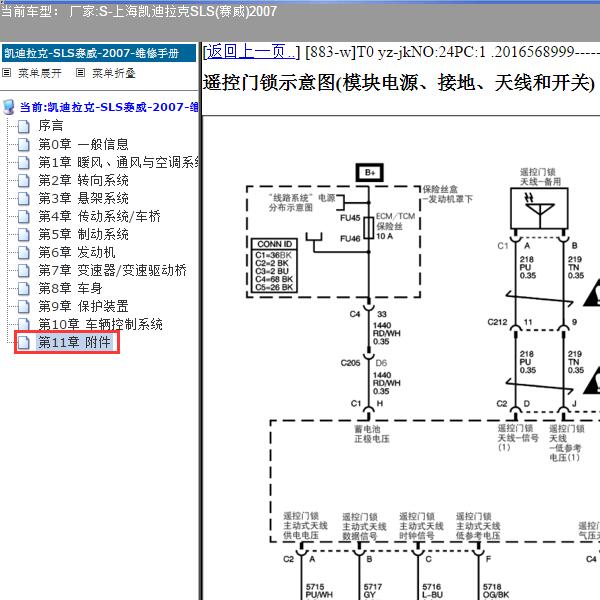Screen dimensions: 600x600
Task: Open 第9章 保护装置
Action: tap(83, 306)
